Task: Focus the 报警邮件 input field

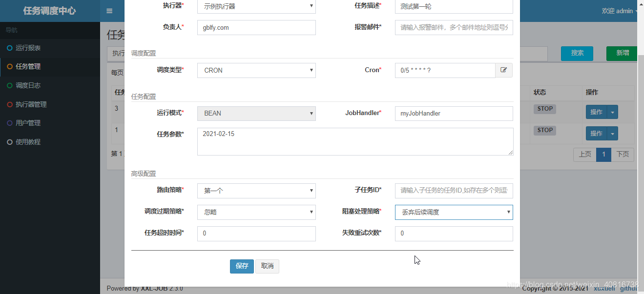Action: 454,28
